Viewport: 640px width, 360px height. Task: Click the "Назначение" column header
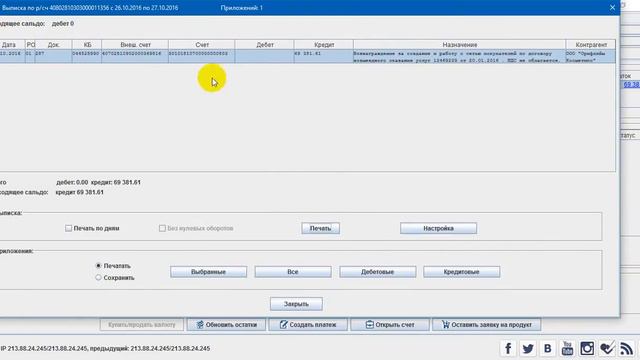coord(460,45)
